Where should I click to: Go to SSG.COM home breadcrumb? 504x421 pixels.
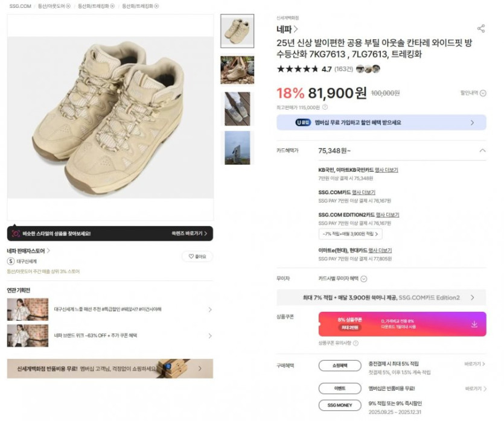(20, 6)
